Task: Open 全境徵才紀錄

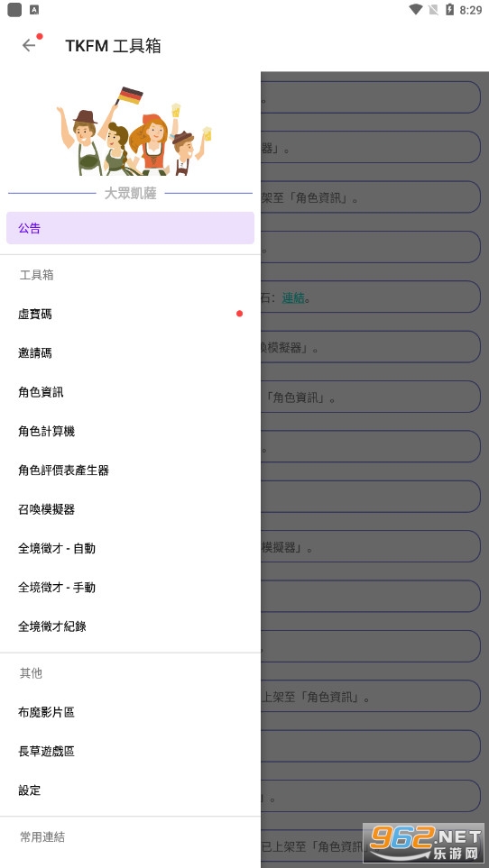Action: point(130,626)
